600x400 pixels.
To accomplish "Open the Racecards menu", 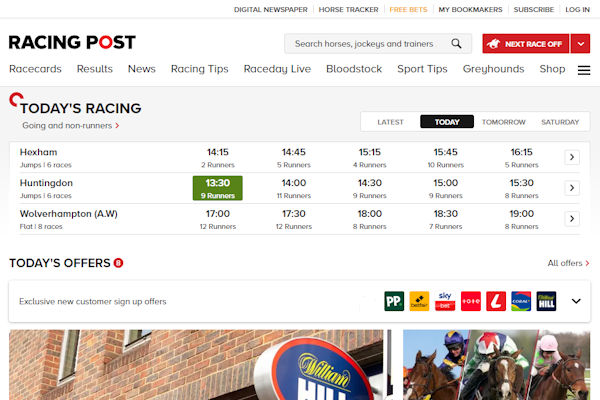I will click(35, 69).
